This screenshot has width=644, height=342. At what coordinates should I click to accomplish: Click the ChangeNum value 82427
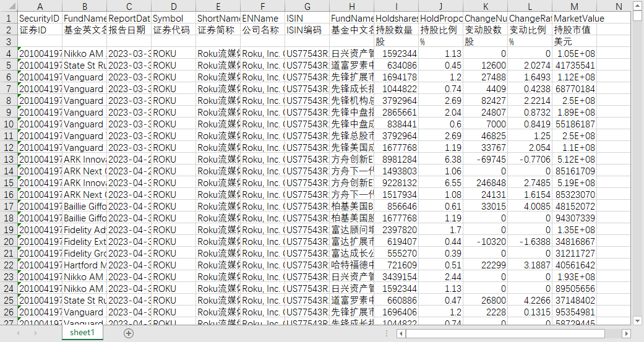[486, 101]
